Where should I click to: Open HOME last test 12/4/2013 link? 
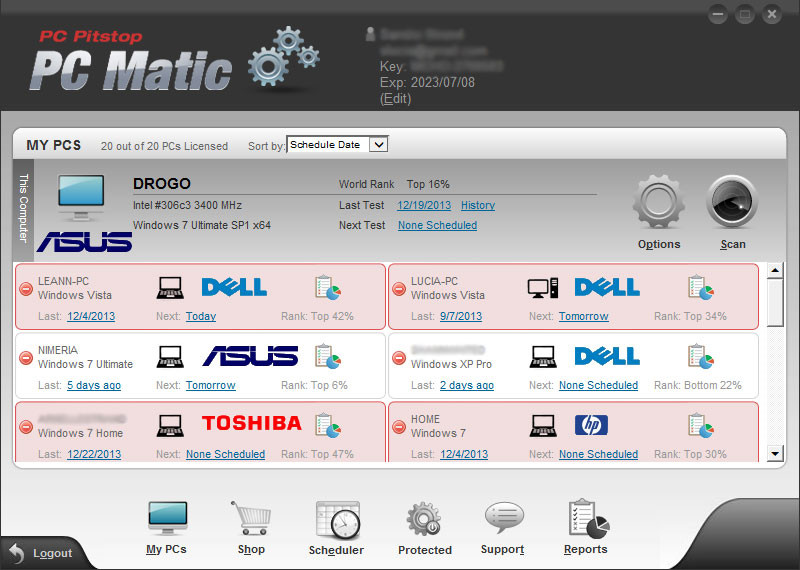pyautogui.click(x=464, y=454)
